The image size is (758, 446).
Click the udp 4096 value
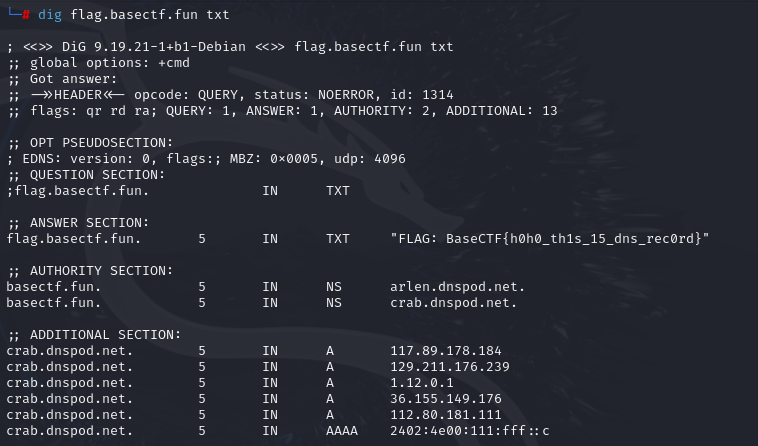385,159
